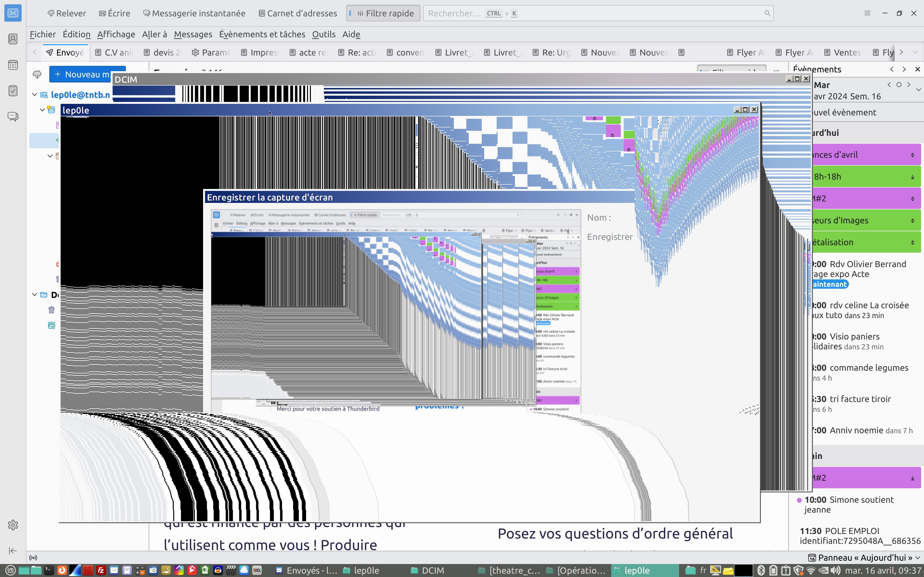924x577 pixels.
Task: Open the hamburger application menu
Action: coord(867,13)
